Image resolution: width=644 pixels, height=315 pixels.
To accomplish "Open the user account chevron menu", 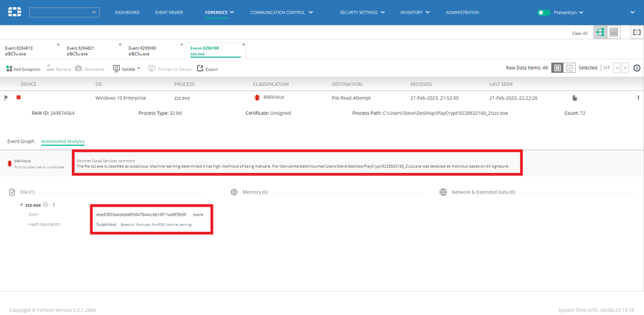I will [632, 12].
